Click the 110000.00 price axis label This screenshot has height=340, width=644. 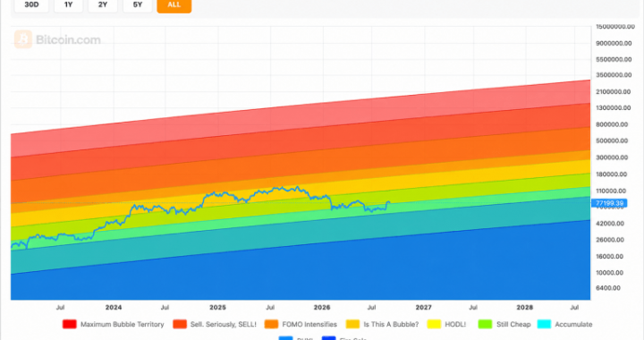click(x=611, y=191)
